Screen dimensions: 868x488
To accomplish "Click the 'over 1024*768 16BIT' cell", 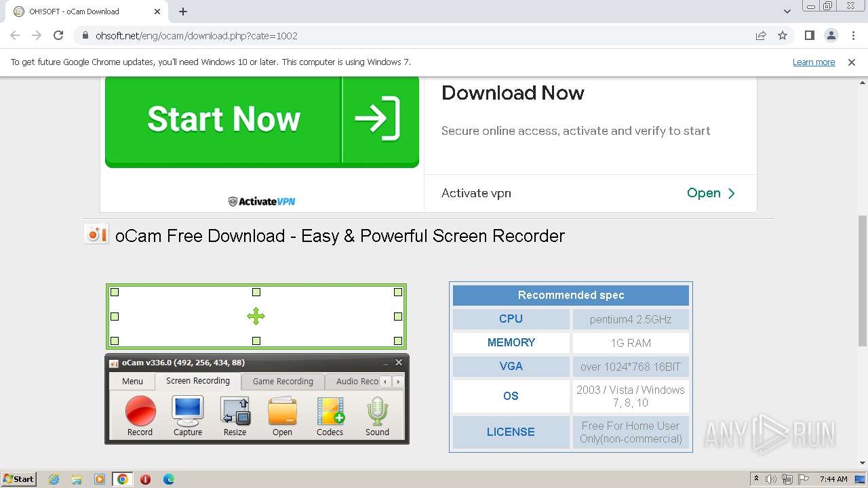I will (631, 367).
